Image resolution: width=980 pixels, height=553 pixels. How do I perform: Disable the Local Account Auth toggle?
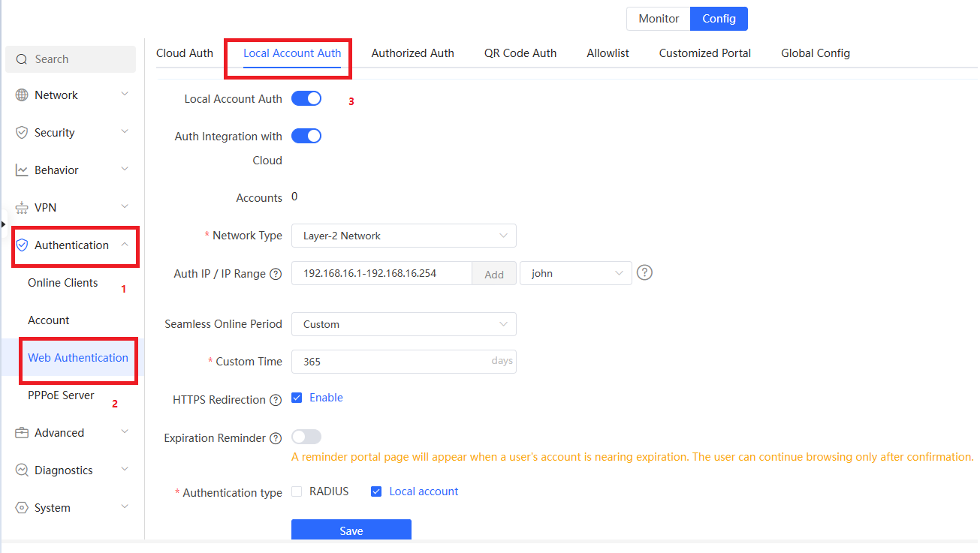click(x=306, y=98)
